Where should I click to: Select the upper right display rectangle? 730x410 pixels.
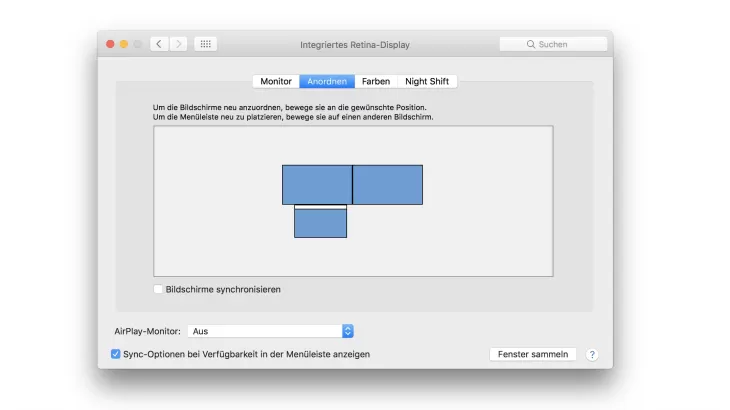[388, 184]
